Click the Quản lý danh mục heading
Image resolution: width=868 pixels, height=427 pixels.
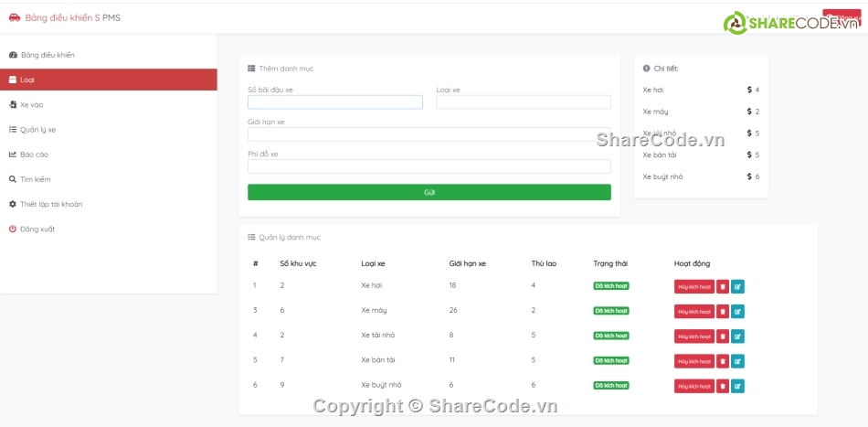[x=290, y=237]
